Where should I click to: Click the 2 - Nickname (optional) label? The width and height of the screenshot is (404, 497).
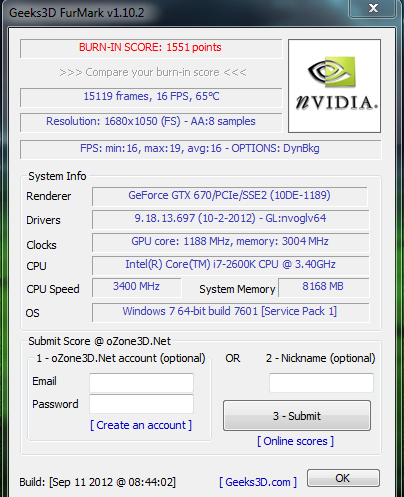click(320, 358)
